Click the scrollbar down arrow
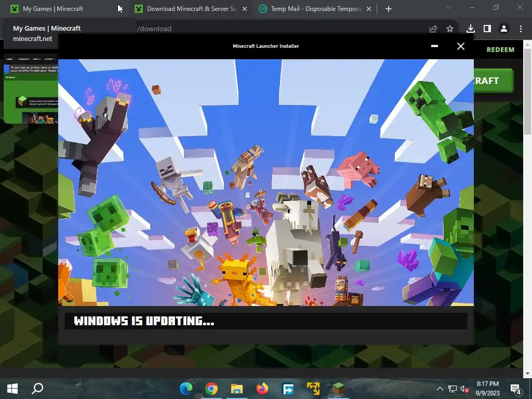This screenshot has height=399, width=532. 528,374
